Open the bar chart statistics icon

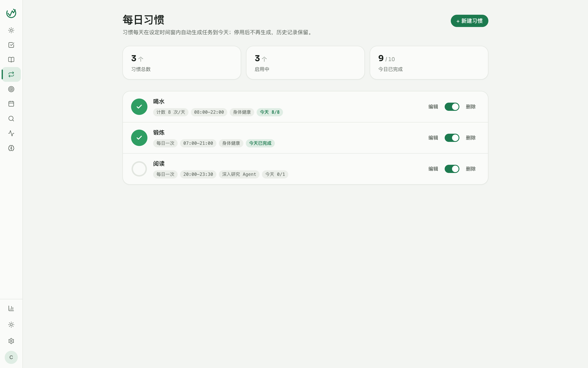[11, 308]
